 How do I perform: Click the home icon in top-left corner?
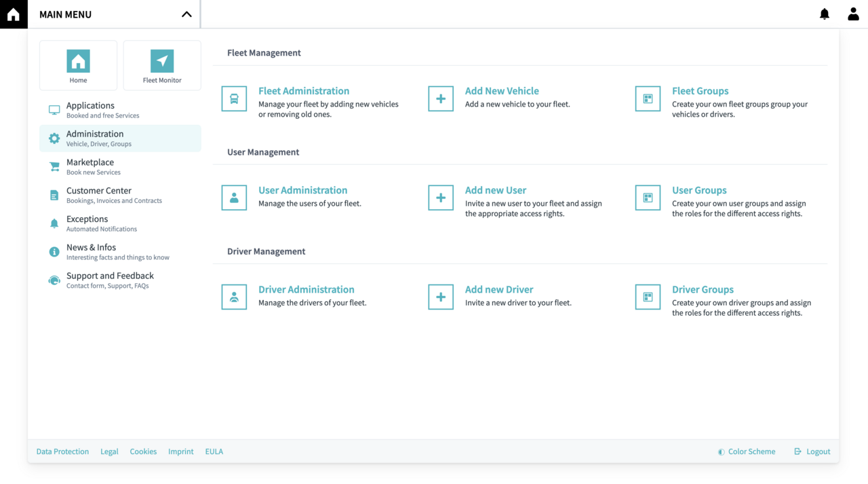(x=14, y=14)
